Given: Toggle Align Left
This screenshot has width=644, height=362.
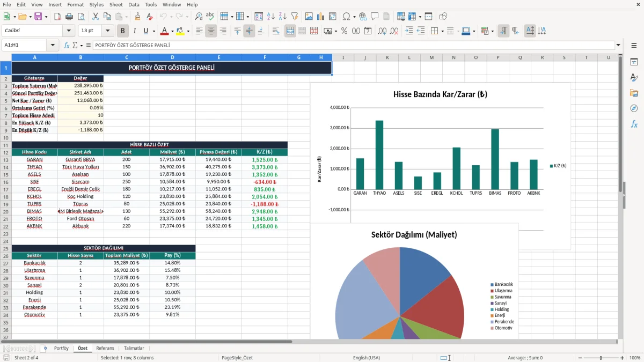Looking at the screenshot, I should click(199, 31).
